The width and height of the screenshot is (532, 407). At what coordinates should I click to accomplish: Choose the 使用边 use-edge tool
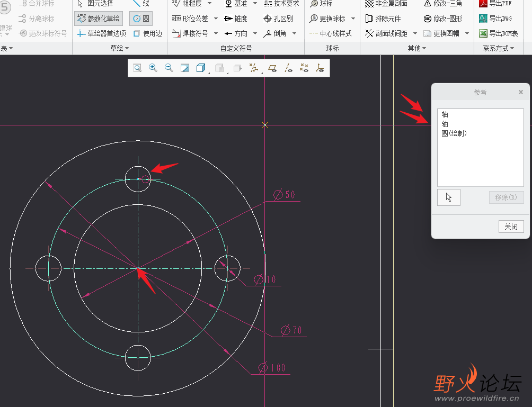coord(148,33)
